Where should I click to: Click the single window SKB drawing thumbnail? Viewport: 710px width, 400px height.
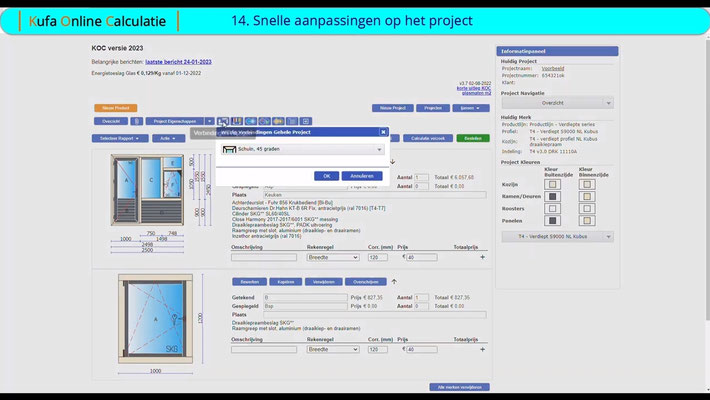[x=155, y=318]
